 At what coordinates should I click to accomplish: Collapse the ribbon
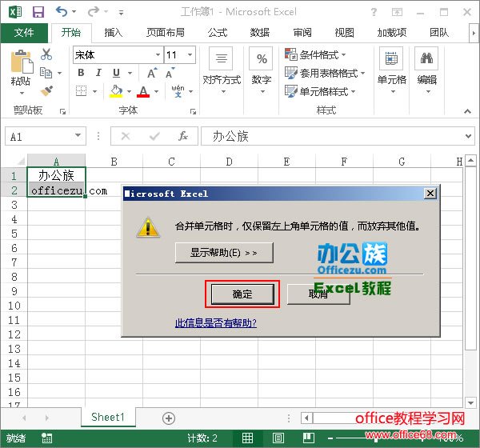[x=467, y=111]
